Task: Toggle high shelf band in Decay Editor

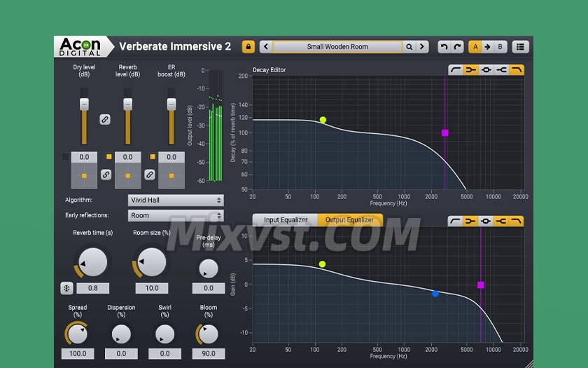Action: 501,70
